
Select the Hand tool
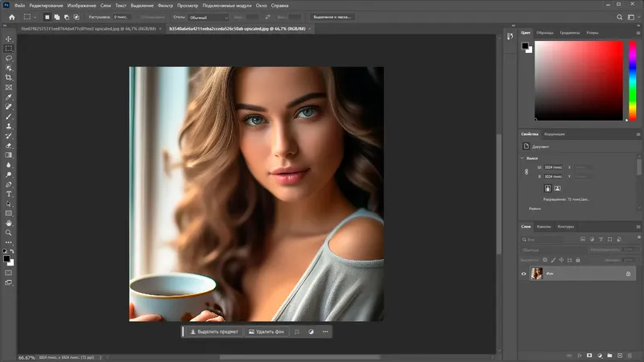pos(9,223)
